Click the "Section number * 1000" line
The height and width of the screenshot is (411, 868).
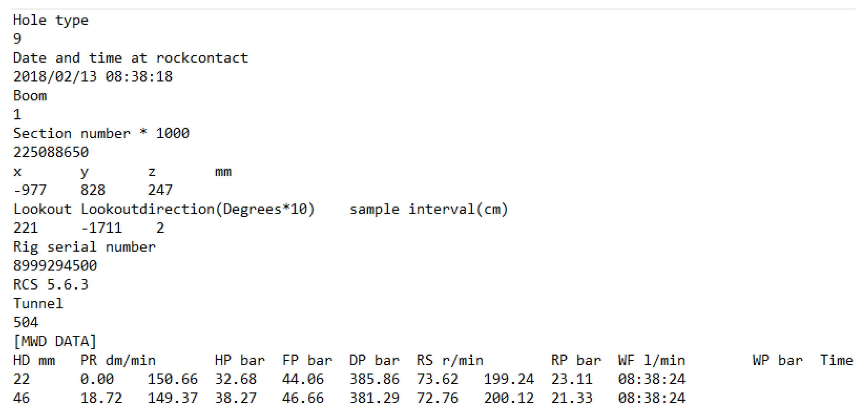(x=101, y=133)
